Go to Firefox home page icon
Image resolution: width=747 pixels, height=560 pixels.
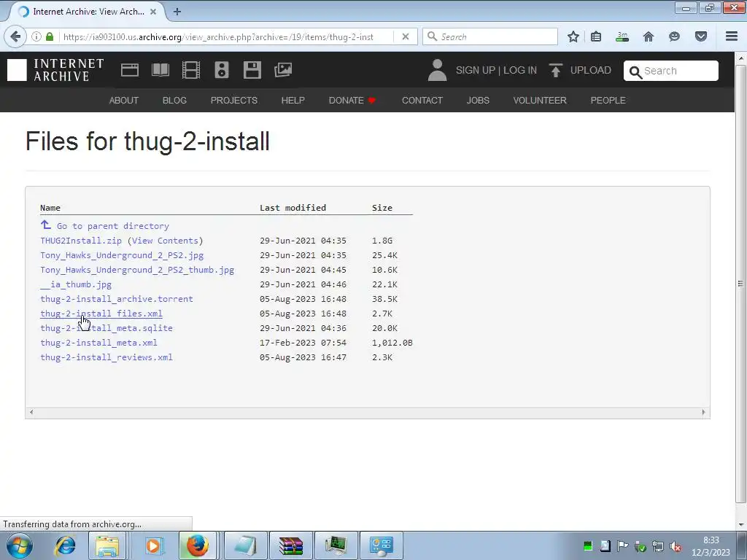pyautogui.click(x=649, y=36)
